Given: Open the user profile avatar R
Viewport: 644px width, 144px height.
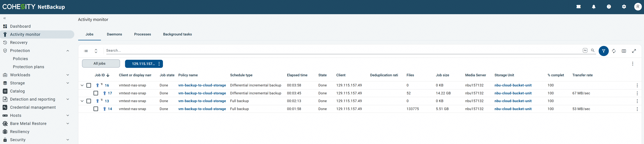Looking at the screenshot, I should 638,7.
